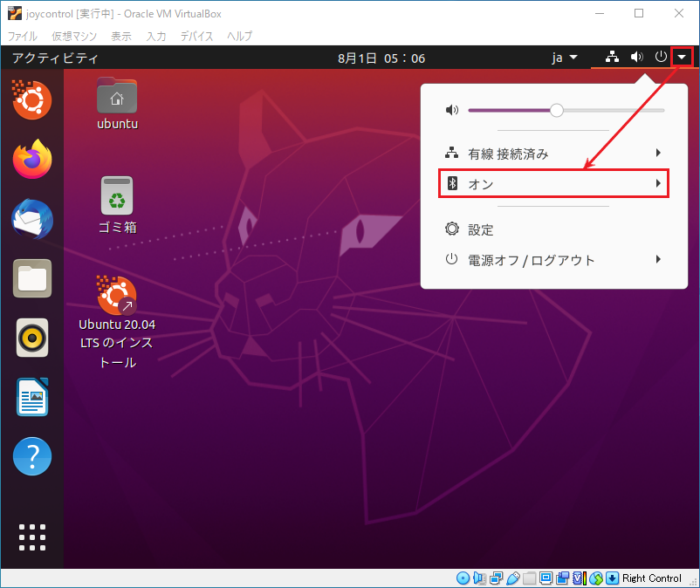Open the Ubuntu installer in the dock
The width and height of the screenshot is (700, 588).
click(31, 99)
